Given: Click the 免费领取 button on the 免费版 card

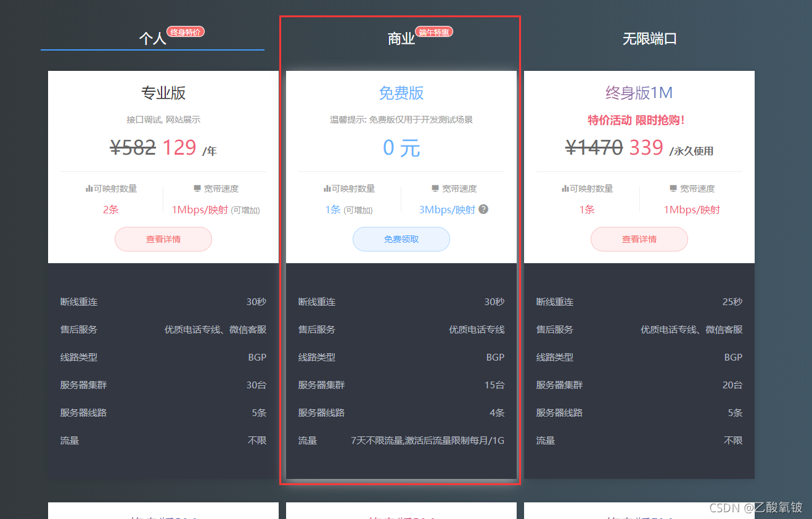Looking at the screenshot, I should [x=401, y=239].
